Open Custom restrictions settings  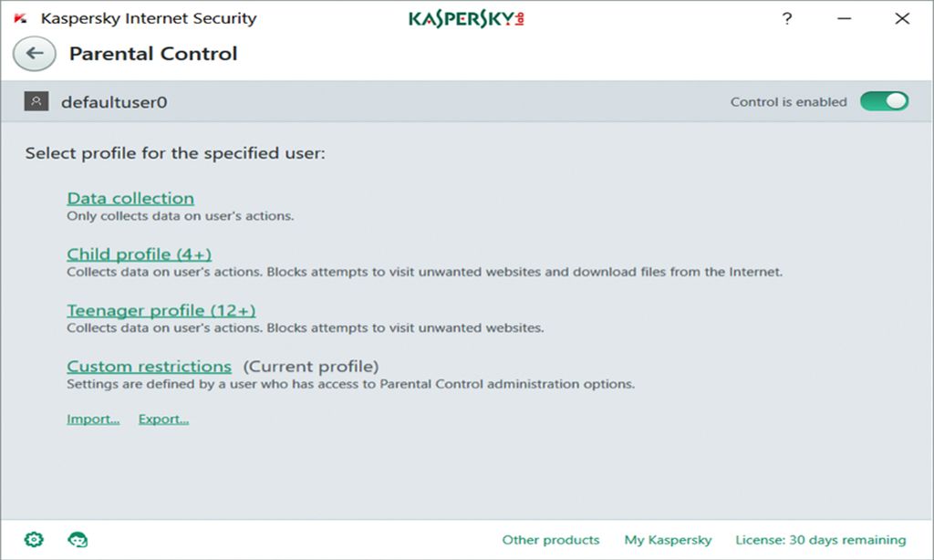[149, 366]
